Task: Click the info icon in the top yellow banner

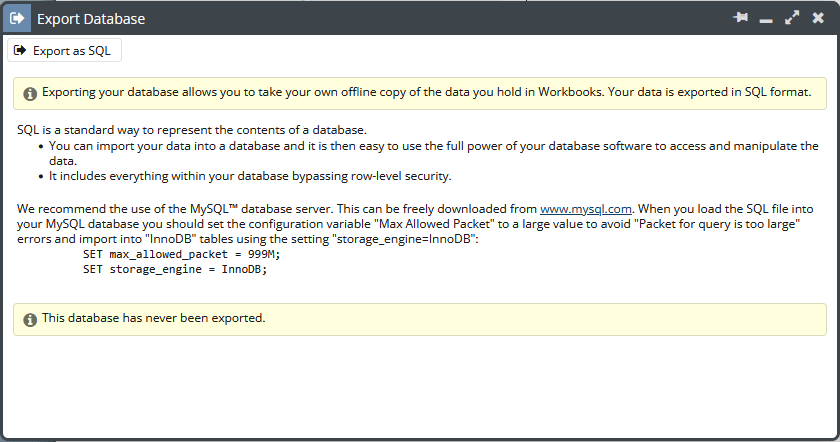Action: coord(30,94)
